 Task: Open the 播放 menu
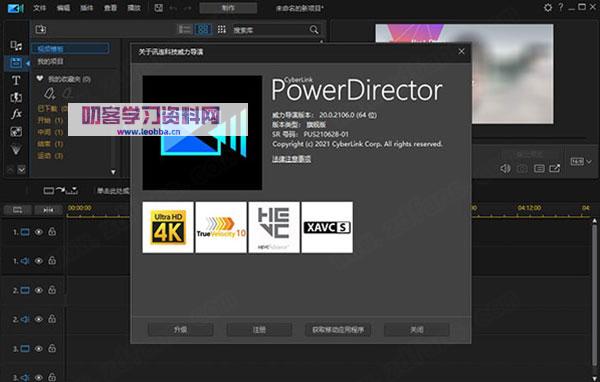coord(134,8)
